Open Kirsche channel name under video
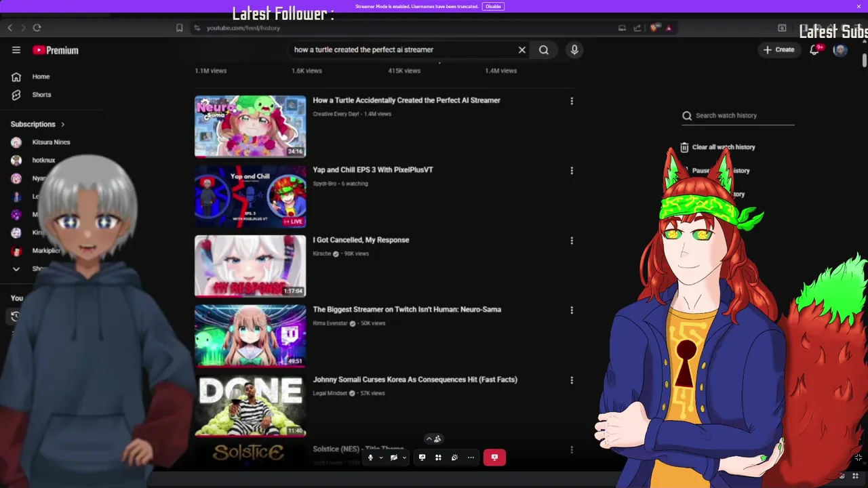Image resolution: width=868 pixels, height=488 pixels. [322, 253]
